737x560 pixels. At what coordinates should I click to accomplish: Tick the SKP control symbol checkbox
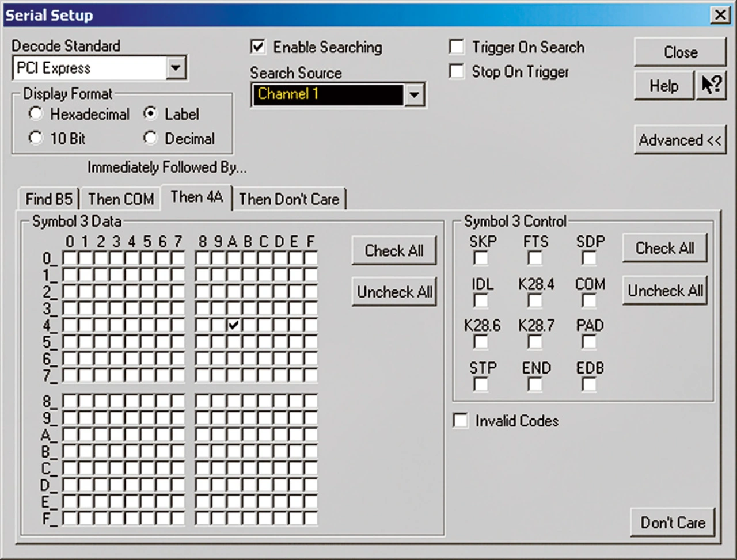click(481, 258)
